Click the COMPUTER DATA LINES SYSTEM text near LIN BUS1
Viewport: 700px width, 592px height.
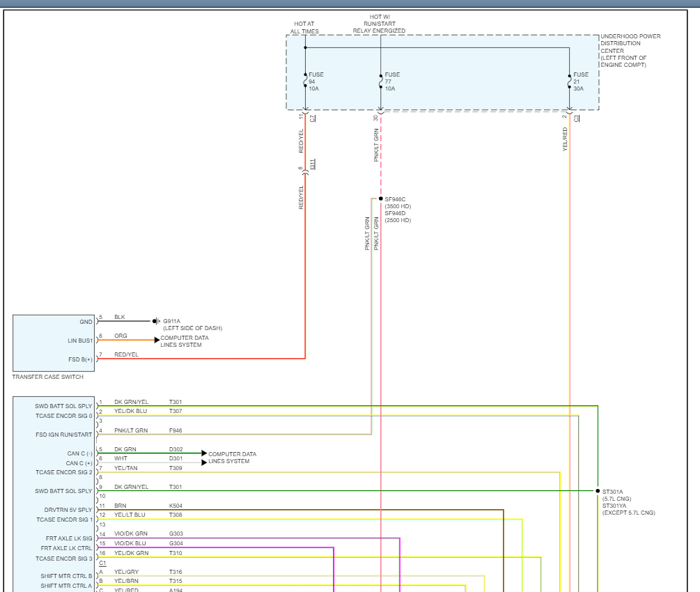coord(184,341)
